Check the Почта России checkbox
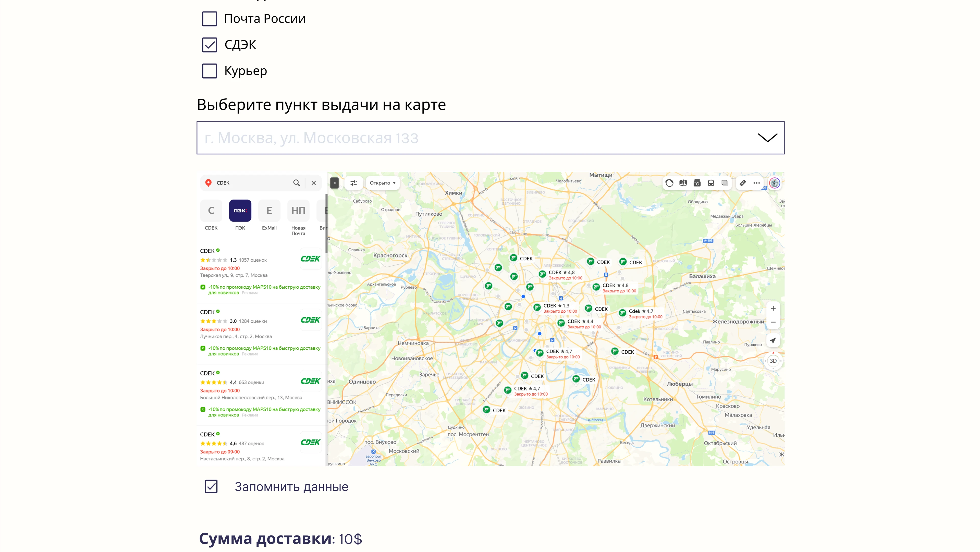The height and width of the screenshot is (552, 980). [x=209, y=19]
